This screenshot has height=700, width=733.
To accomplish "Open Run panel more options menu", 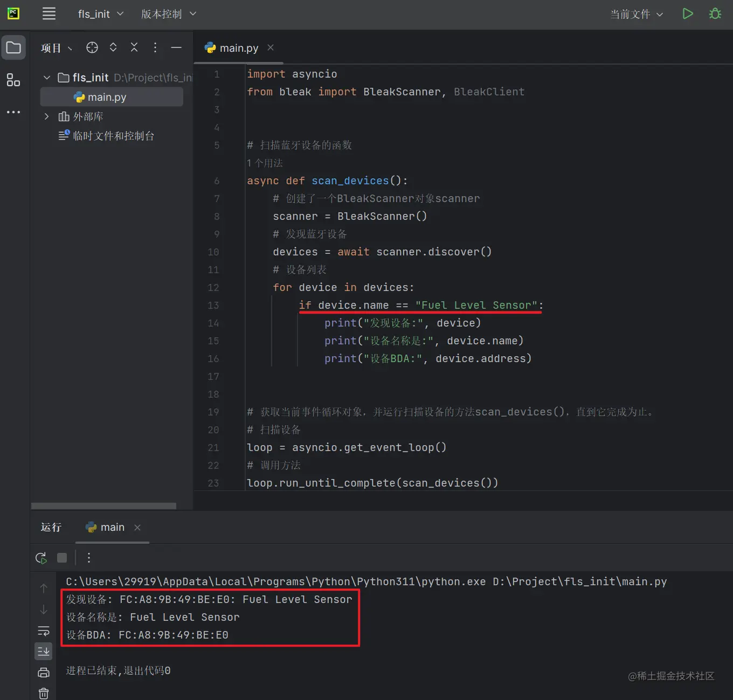I will coord(89,558).
